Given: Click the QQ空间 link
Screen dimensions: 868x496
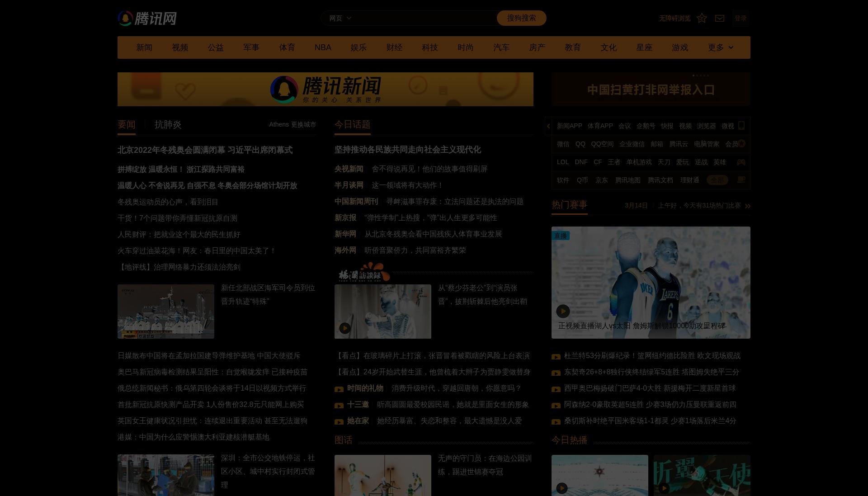Looking at the screenshot, I should click(602, 144).
